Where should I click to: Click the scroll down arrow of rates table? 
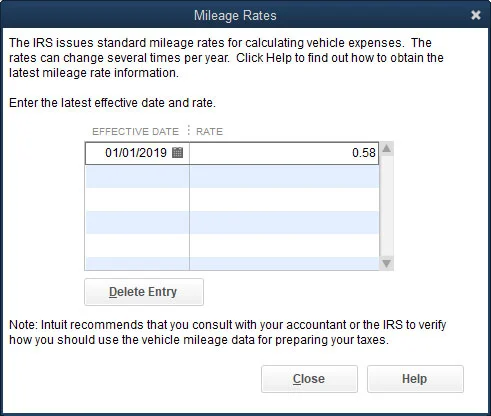(x=387, y=263)
